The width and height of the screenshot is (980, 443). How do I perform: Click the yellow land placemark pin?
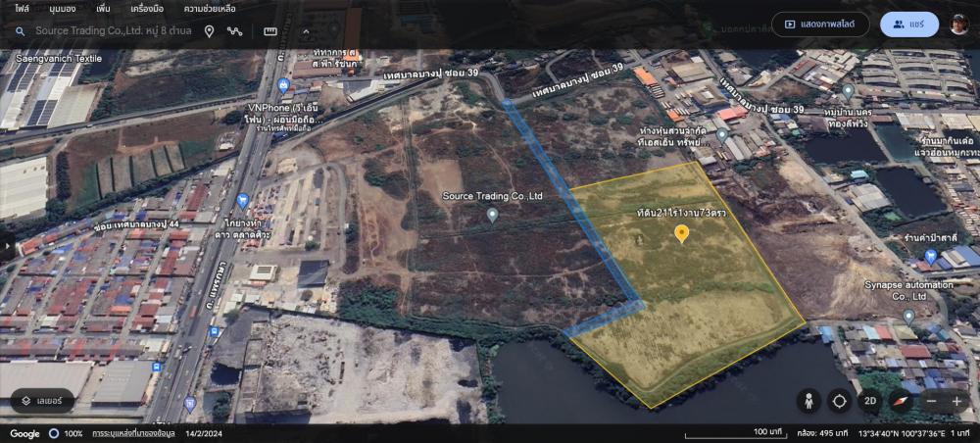682,233
